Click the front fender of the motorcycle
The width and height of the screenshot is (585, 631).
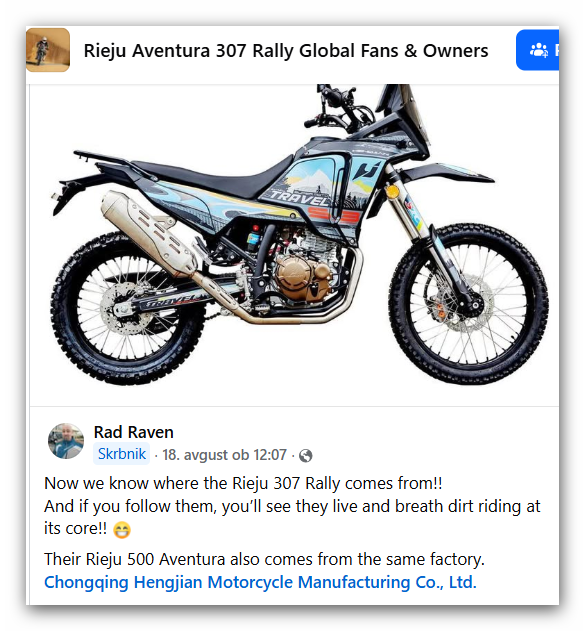447,172
